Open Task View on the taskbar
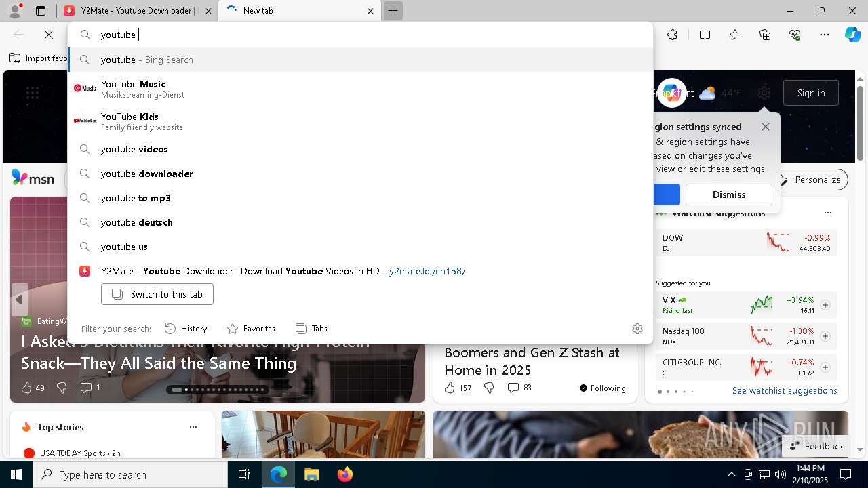 (244, 474)
